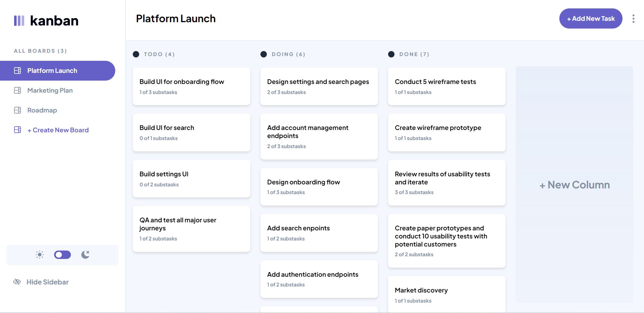Click the Platform Launch board icon
Screen dimensions: 644x313
pos(17,71)
